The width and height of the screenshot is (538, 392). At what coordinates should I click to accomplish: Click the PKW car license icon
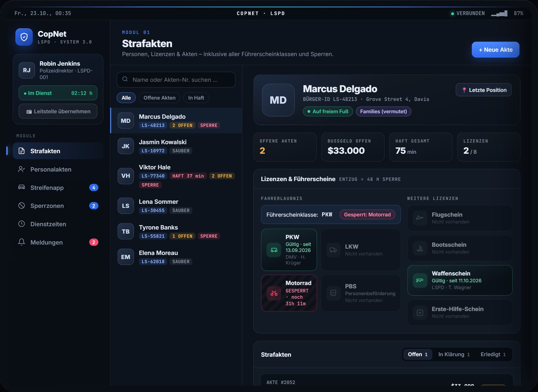(x=274, y=250)
